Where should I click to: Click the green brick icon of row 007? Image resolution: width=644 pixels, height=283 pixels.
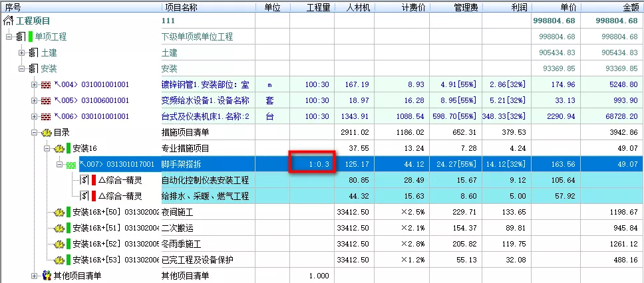[70, 164]
